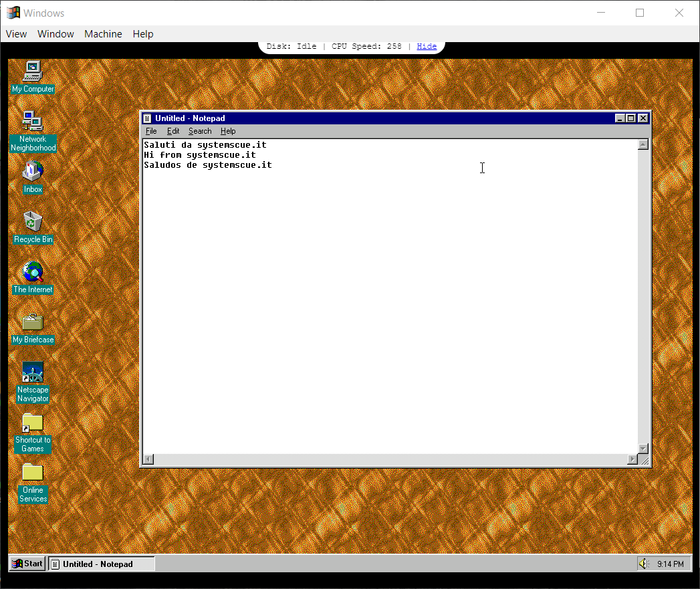Click Notepad horizontal scrollbar right arrow

(632, 459)
